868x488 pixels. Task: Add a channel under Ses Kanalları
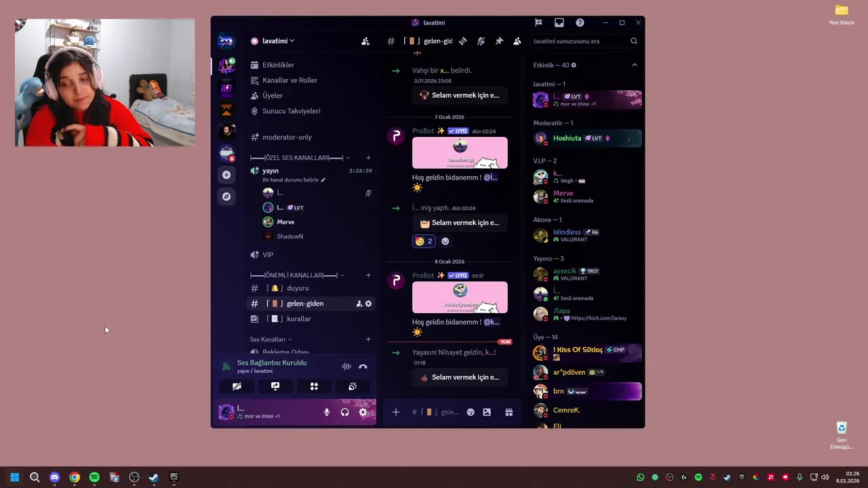point(368,340)
